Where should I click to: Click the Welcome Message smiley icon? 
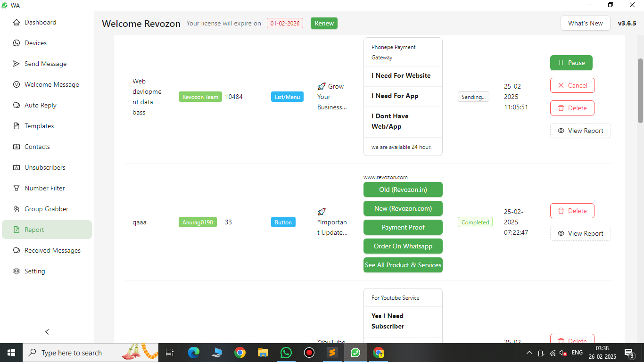[17, 84]
